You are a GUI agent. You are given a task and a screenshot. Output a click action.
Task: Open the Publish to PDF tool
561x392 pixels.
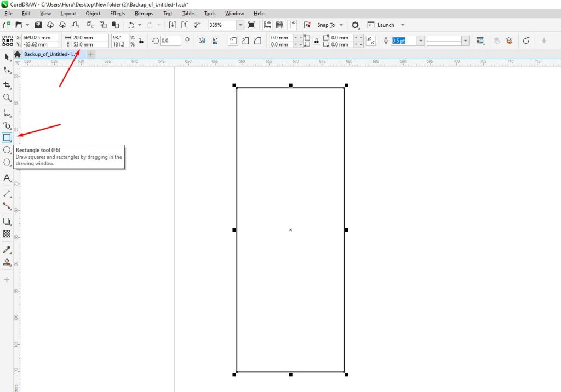pos(197,25)
